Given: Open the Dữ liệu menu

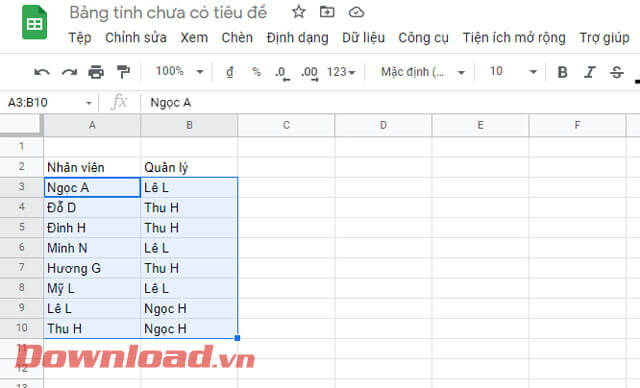Looking at the screenshot, I should coord(363,38).
